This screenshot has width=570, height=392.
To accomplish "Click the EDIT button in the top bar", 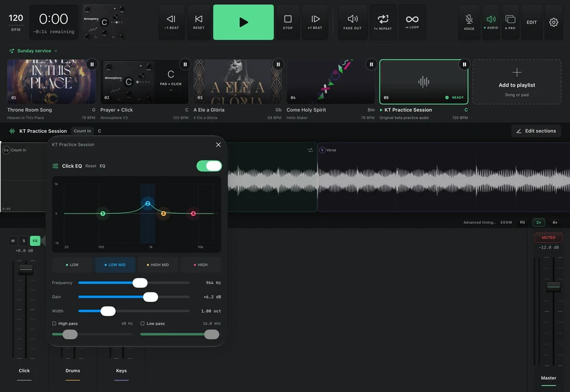I will [x=531, y=22].
